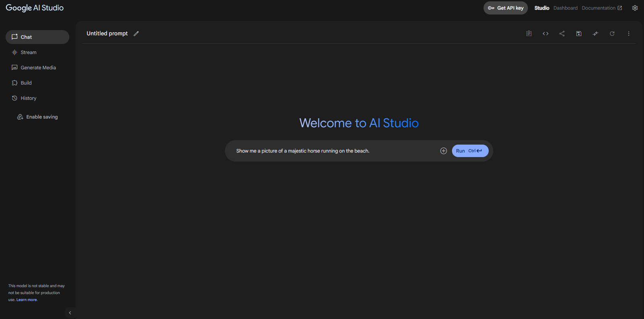Click the Get code brackets icon
The width and height of the screenshot is (644, 319).
545,34
